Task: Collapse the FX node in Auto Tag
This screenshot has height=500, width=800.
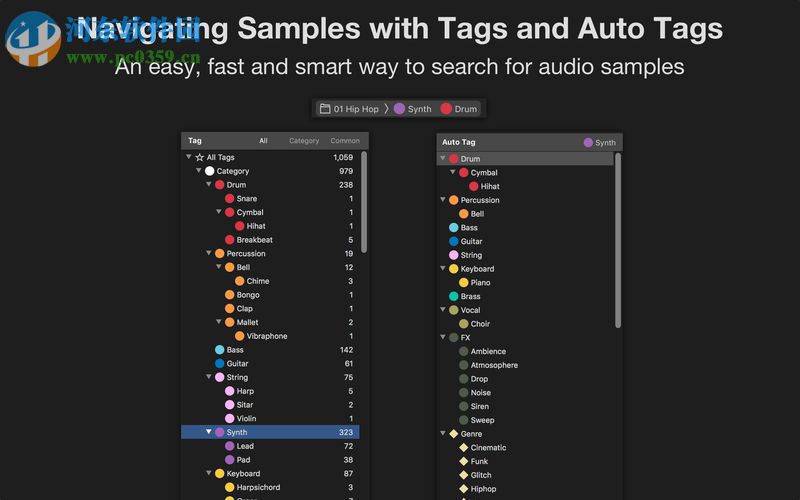Action: (x=443, y=337)
